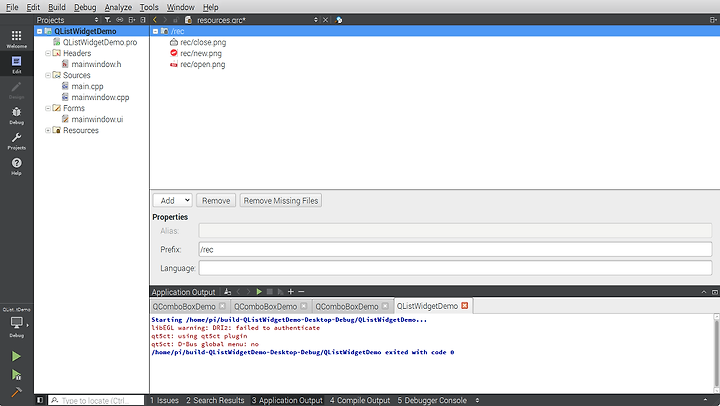Open the Build menu
Screen dimensions: 720x406
pyautogui.click(x=57, y=7)
